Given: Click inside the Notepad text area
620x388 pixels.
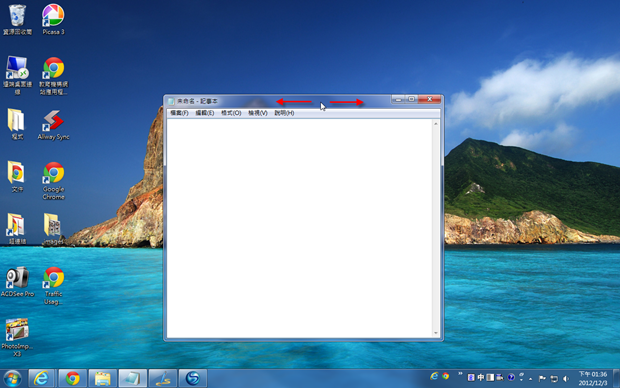Looking at the screenshot, I should [x=299, y=228].
